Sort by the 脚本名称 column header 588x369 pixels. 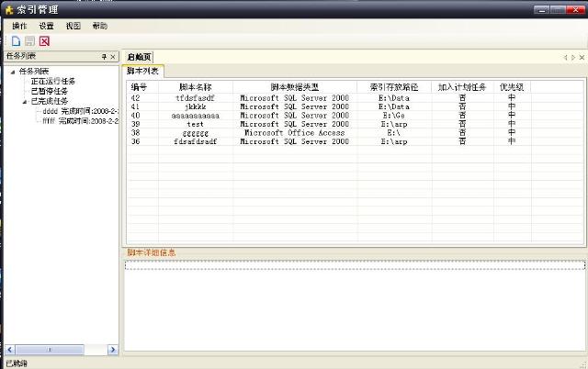coord(195,86)
